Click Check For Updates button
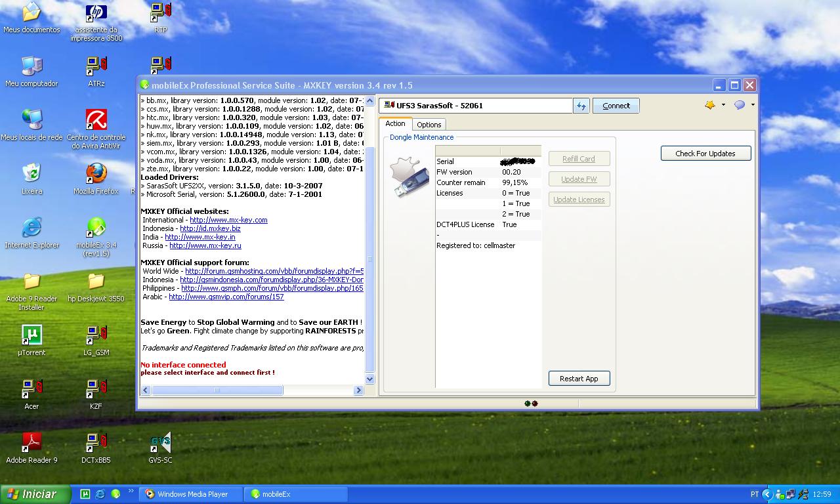This screenshot has height=504, width=840. (705, 154)
